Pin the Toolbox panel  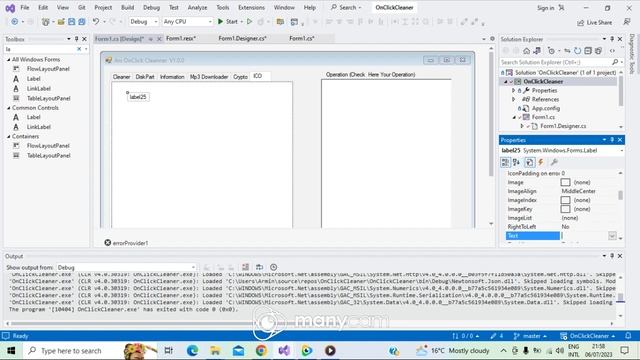(x=76, y=39)
